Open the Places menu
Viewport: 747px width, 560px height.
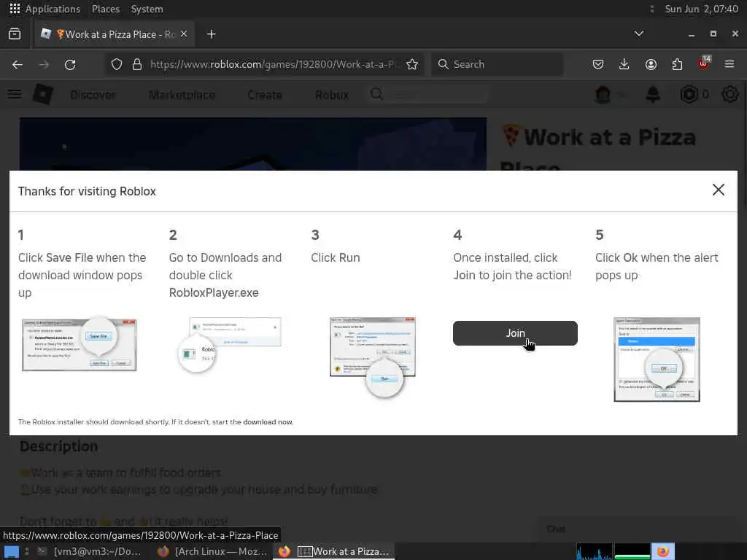pyautogui.click(x=105, y=9)
